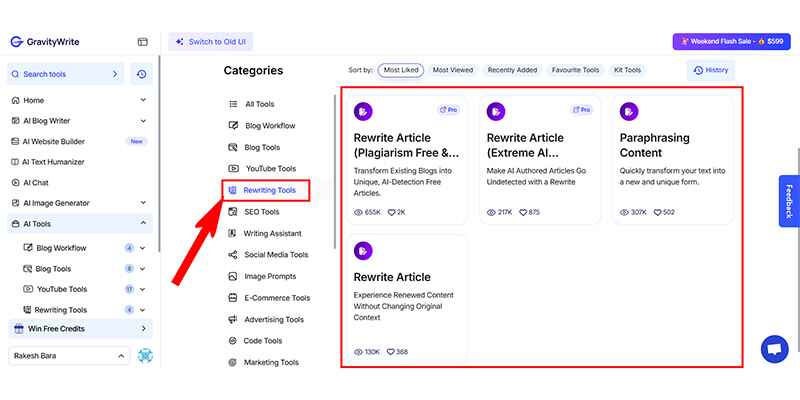
Task: Show Kit Tools
Action: [628, 70]
